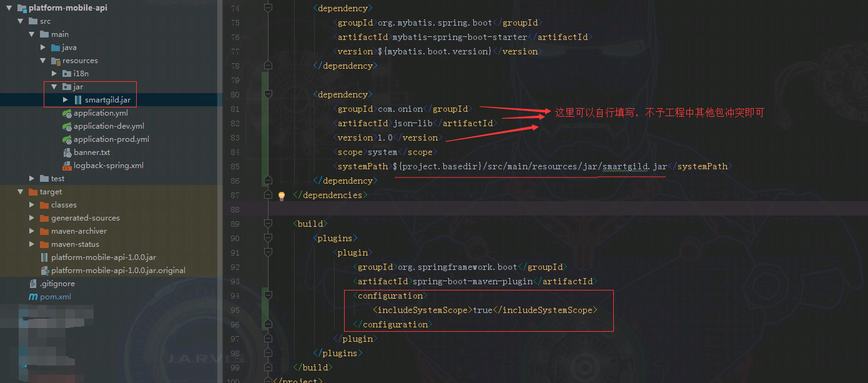Expand the maven-archiver folder arrow
This screenshot has width=868, height=383.
click(x=32, y=231)
